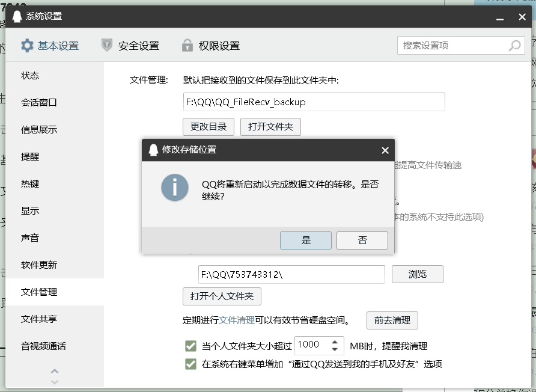Select 音视频通话 in the sidebar

(55, 346)
